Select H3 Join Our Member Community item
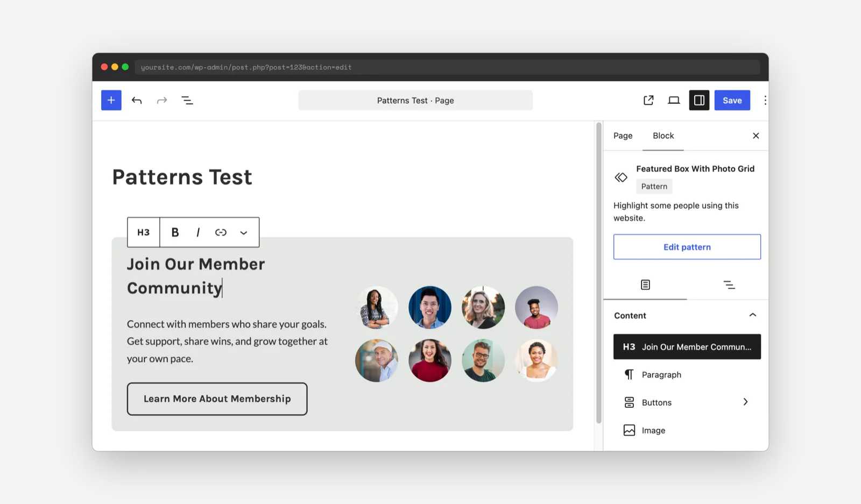The width and height of the screenshot is (861, 504). [x=687, y=346]
